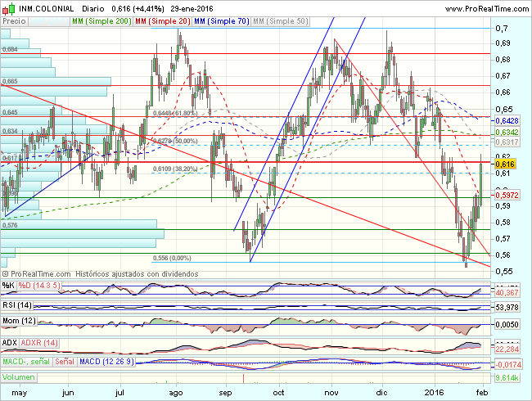532x401 pixels.
Task: Click the ADX indicator label
Action: point(9,343)
